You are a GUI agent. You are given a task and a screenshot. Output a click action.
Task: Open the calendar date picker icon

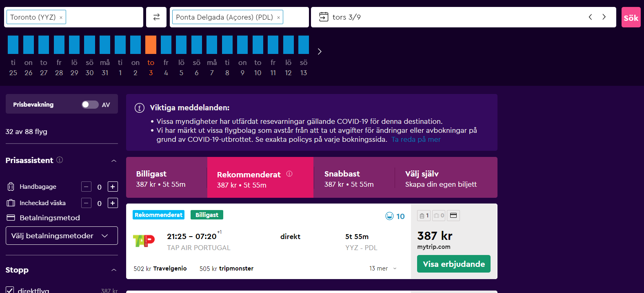pos(324,17)
